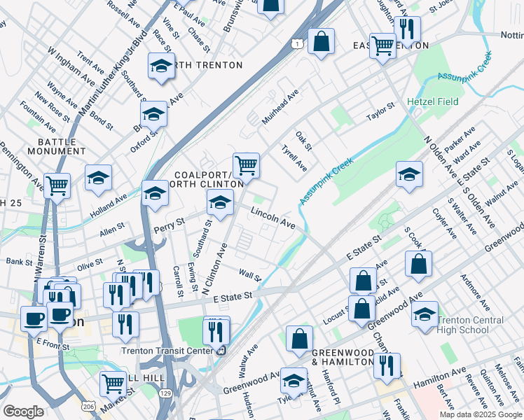Click the shopping cart near Mill Hill

coord(112,384)
